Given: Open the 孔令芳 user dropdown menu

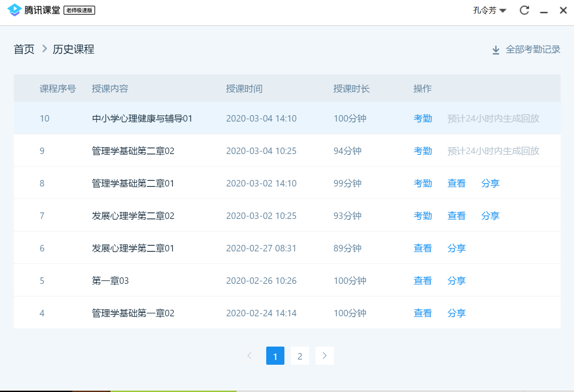Looking at the screenshot, I should tap(490, 10).
